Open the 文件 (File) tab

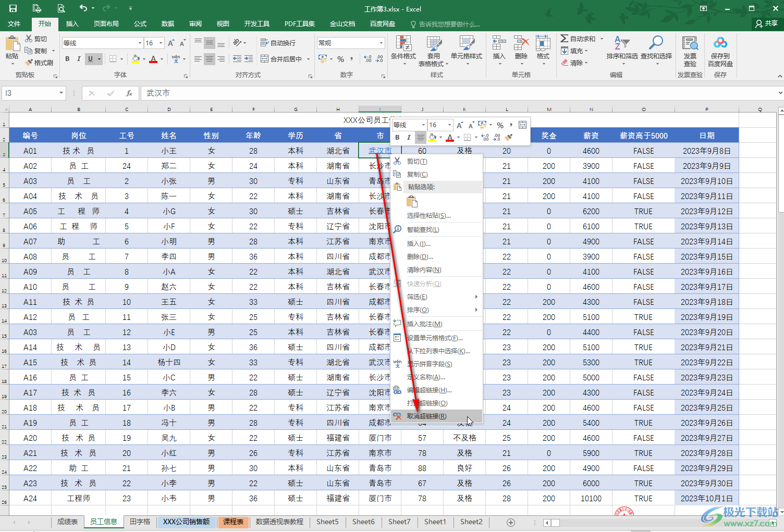[x=14, y=24]
